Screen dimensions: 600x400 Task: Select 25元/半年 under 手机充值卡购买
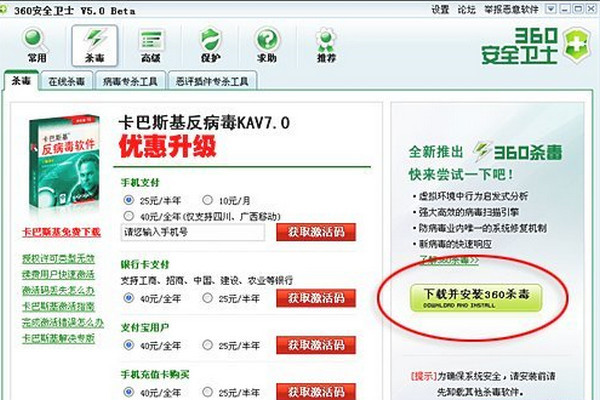pos(207,392)
